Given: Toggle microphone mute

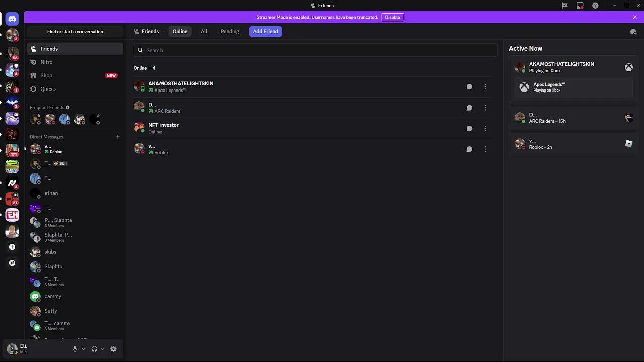Looking at the screenshot, I should pyautogui.click(x=75, y=349).
